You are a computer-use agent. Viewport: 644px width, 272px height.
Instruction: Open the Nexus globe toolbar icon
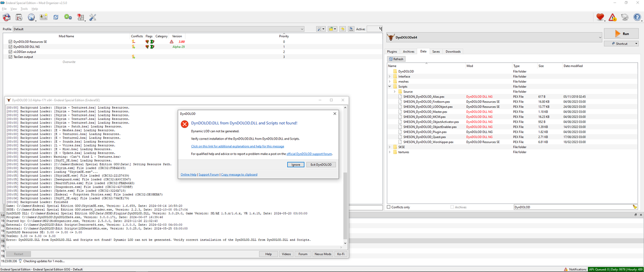[x=31, y=17]
